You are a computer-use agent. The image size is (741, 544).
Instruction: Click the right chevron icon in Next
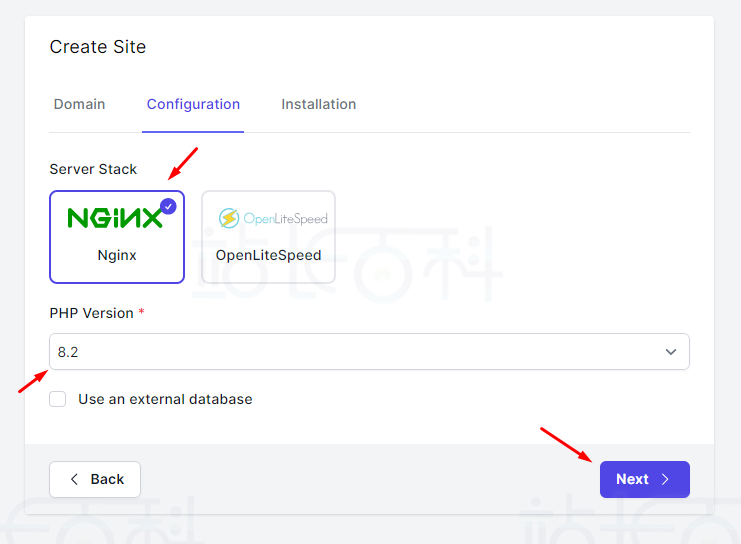pos(666,479)
